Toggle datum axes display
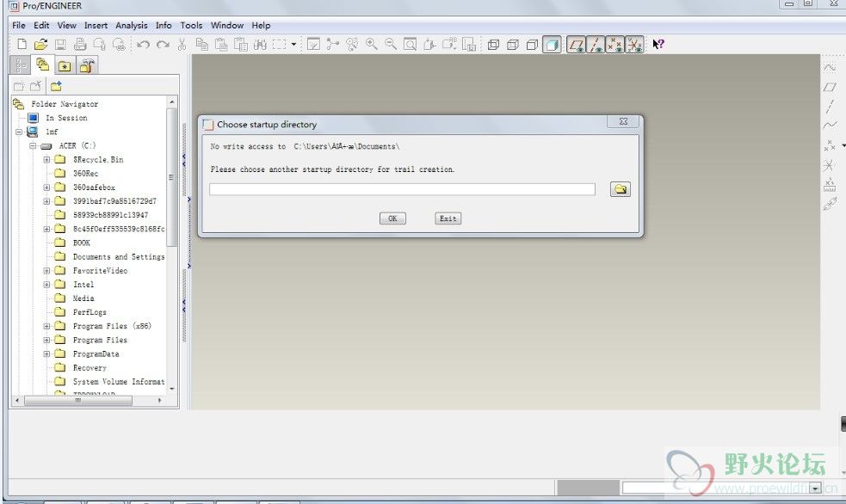Viewport: 846px width, 504px height. [x=596, y=45]
